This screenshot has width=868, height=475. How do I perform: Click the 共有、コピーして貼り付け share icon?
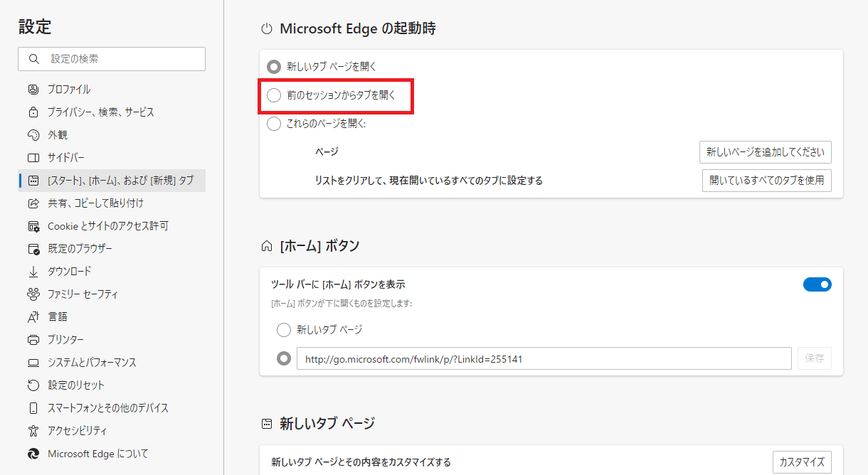33,203
